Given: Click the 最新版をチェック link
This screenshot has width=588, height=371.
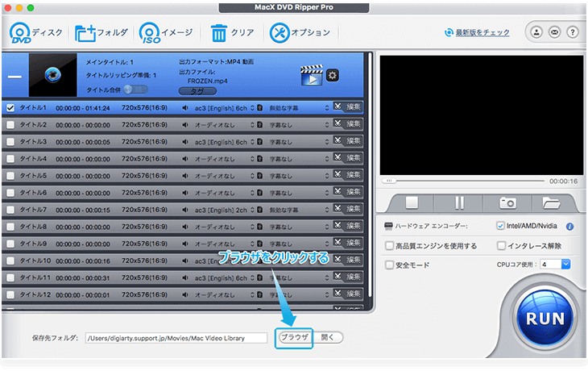Looking at the screenshot, I should (x=477, y=33).
